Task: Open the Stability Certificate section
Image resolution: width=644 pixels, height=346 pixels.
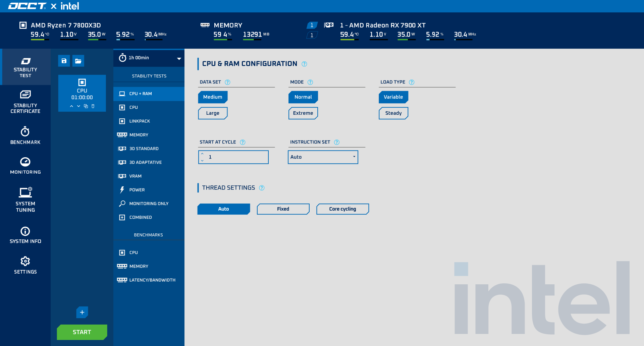Action: [x=25, y=102]
